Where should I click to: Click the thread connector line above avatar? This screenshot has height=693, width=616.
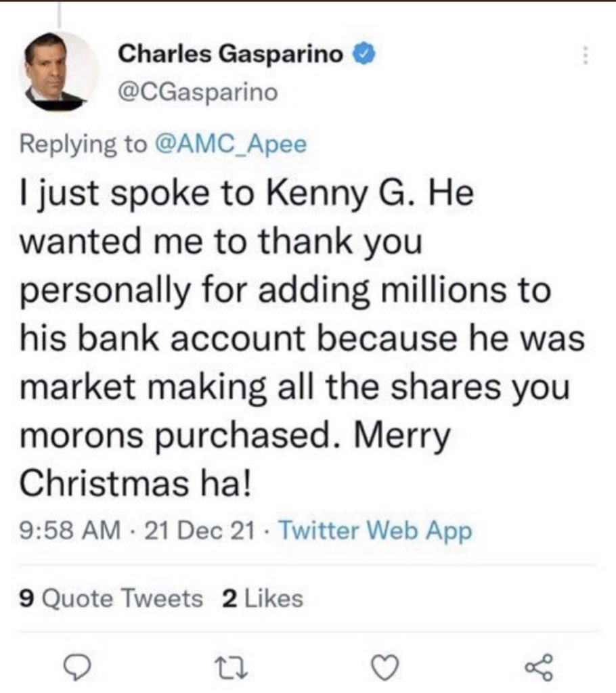[x=59, y=14]
